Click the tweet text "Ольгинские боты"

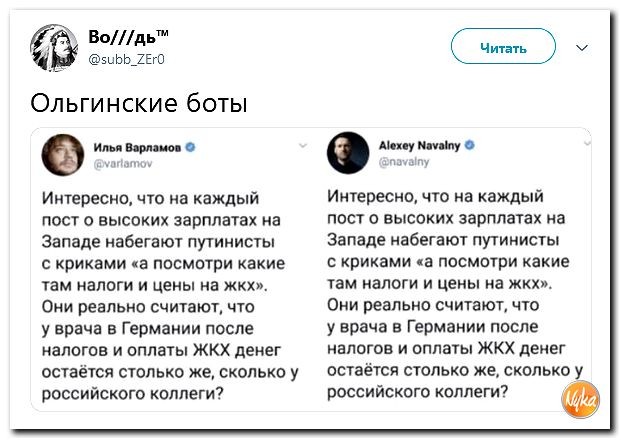click(139, 104)
